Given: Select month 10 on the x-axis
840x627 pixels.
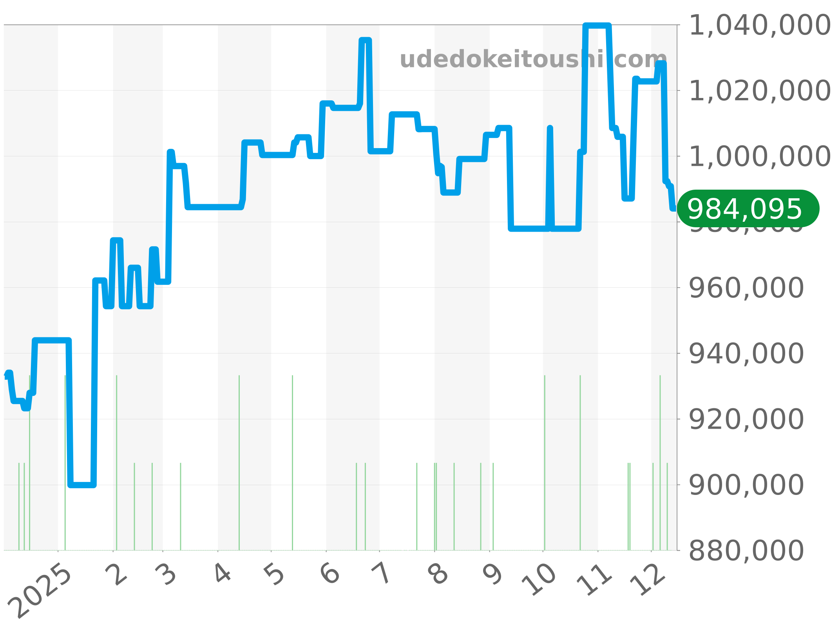Looking at the screenshot, I should point(539,580).
